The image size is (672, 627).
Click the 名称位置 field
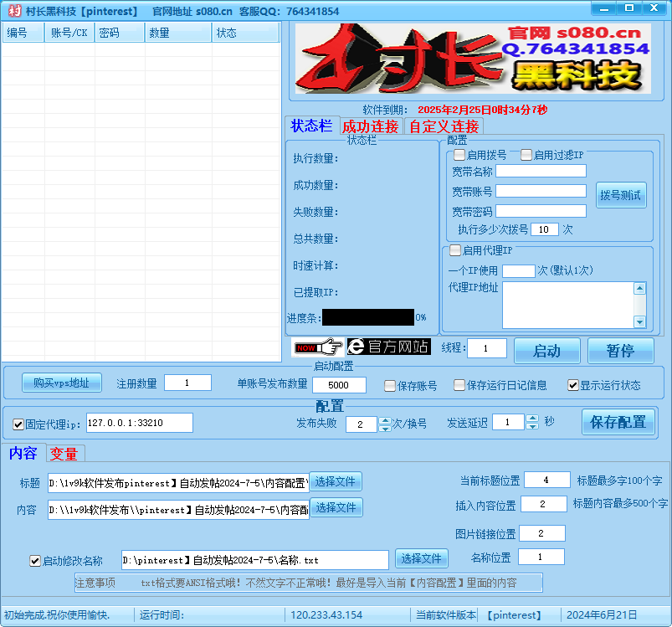pyautogui.click(x=541, y=557)
